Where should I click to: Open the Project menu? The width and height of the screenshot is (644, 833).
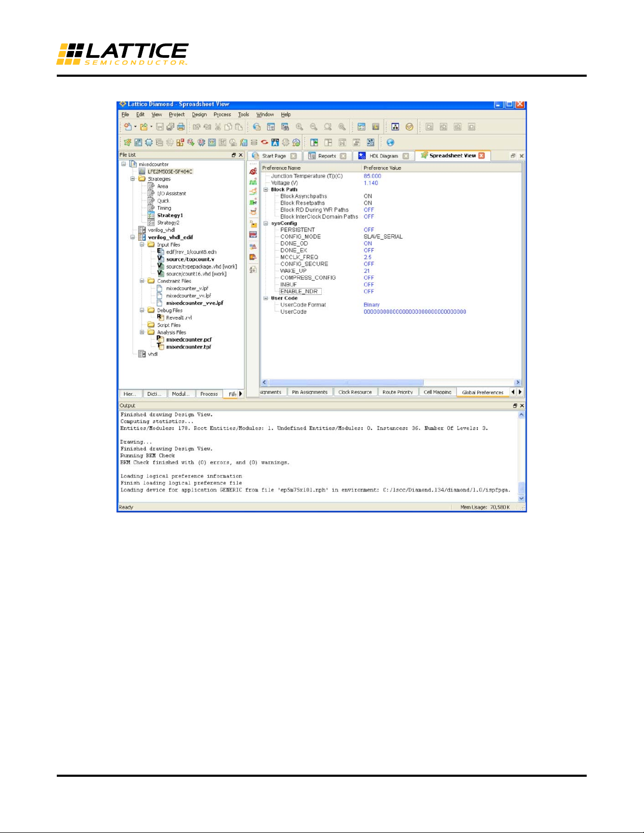[177, 115]
